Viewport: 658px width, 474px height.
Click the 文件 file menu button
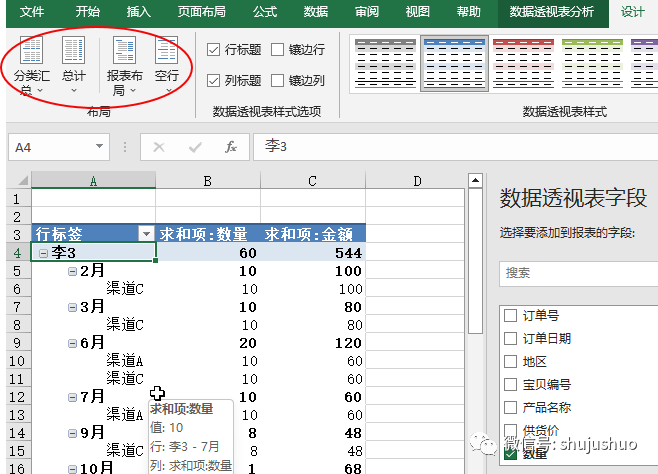tap(32, 12)
